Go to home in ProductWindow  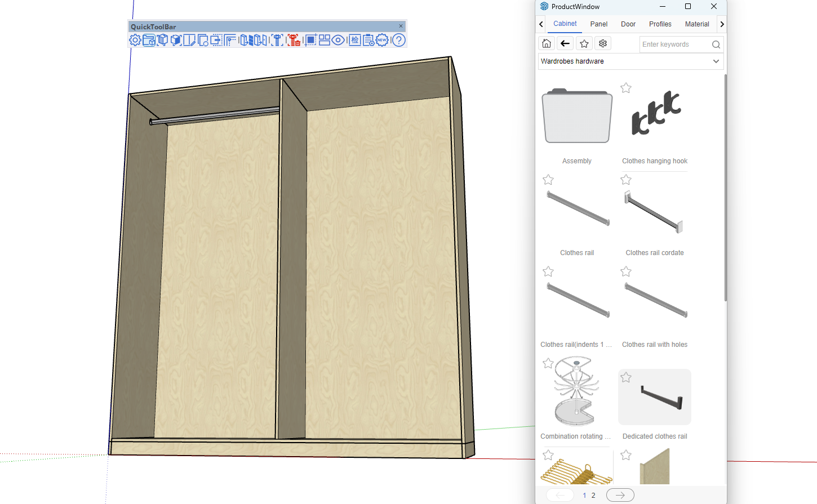pos(547,44)
